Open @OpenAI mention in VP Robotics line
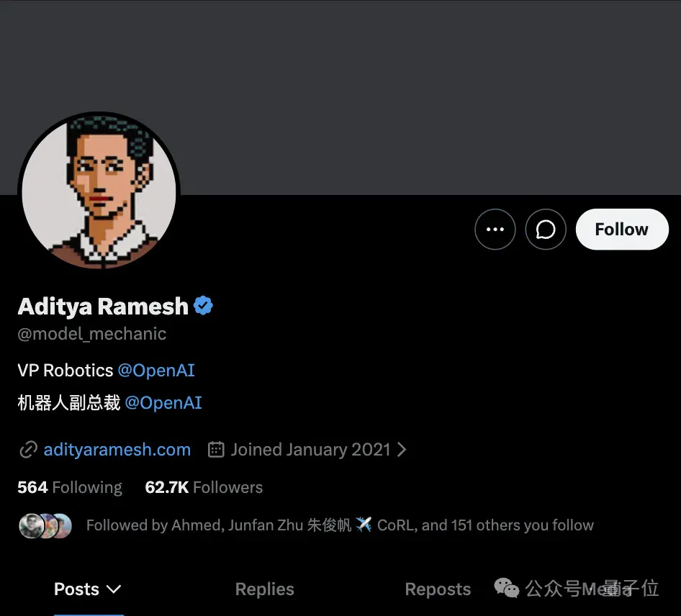681x616 pixels. [156, 371]
